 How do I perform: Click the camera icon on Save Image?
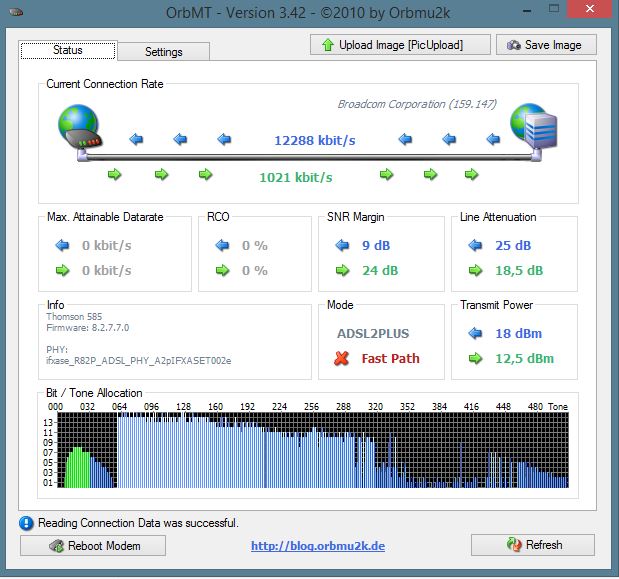tap(514, 45)
